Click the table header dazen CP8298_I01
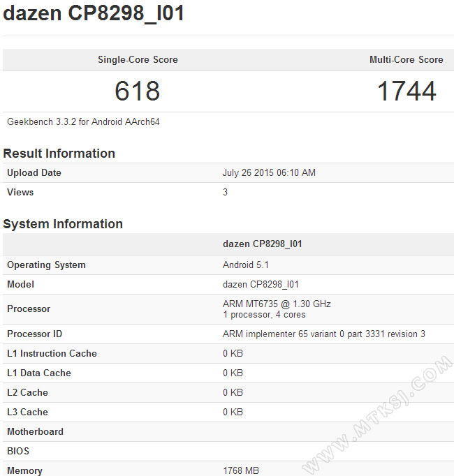Viewport: 454px width, 476px height. click(x=262, y=244)
